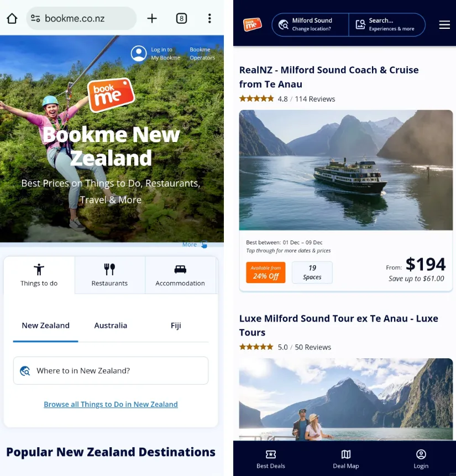Switch to the Fiji country tab
Screen dimensions: 456x476
[x=176, y=326]
